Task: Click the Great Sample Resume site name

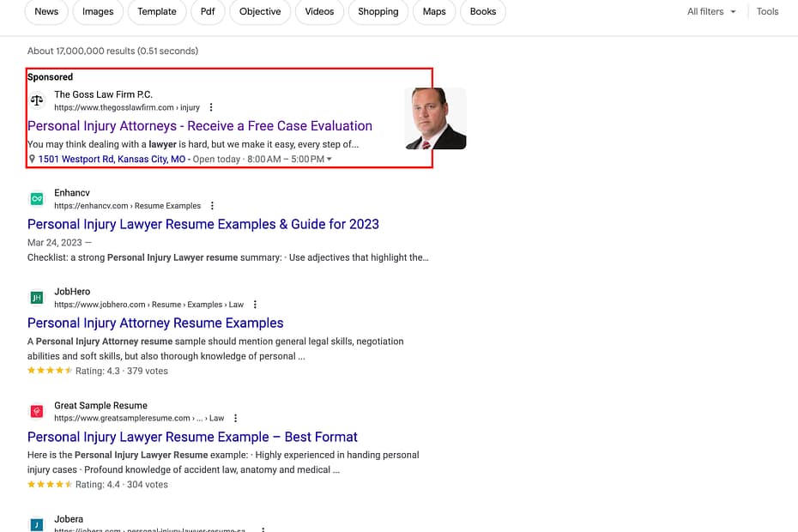Action: coord(100,405)
